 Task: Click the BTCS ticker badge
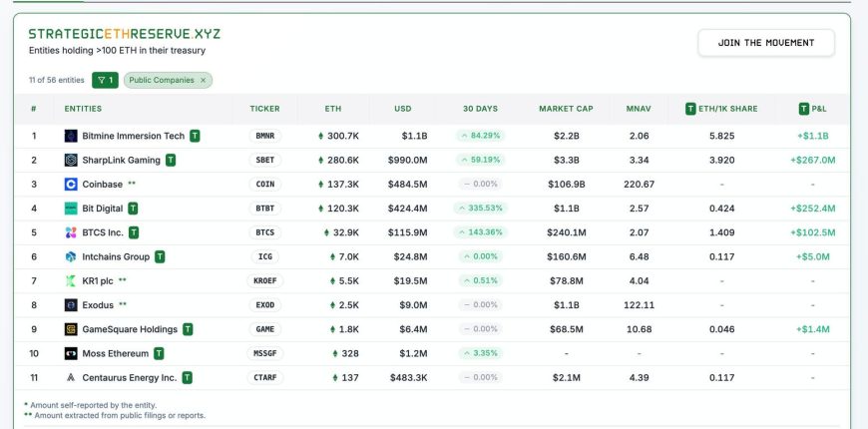pos(265,232)
